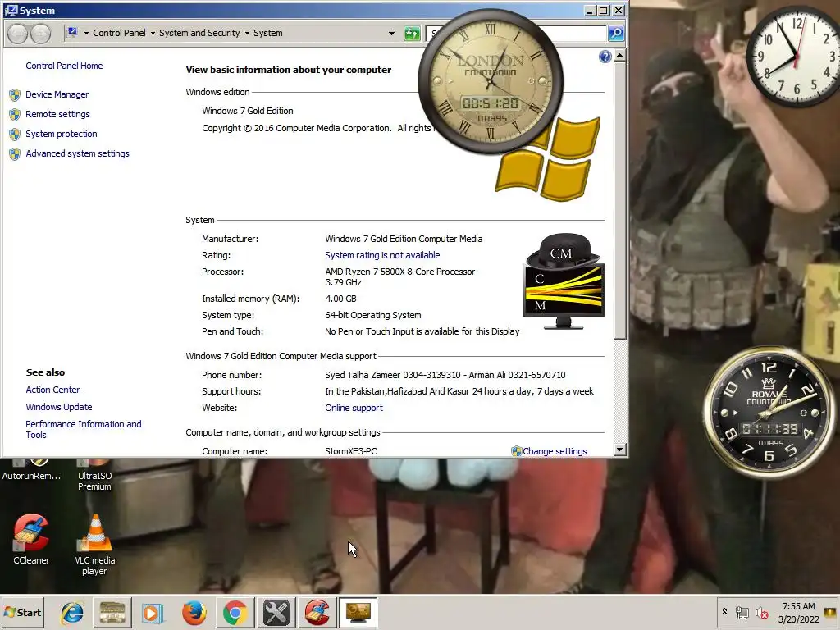
Task: Click the muted volume tray icon
Action: pyautogui.click(x=761, y=612)
